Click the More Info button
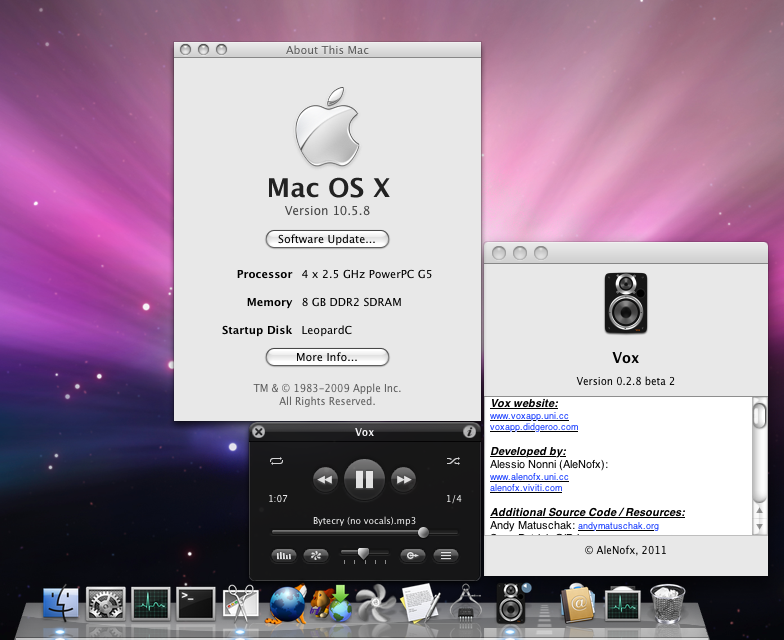Screen dimensions: 784x640 point(327,357)
